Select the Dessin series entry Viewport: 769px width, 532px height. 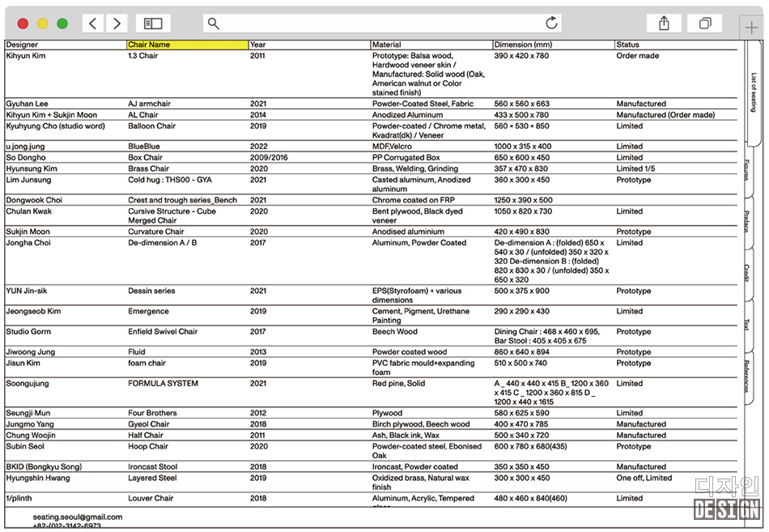pos(151,291)
